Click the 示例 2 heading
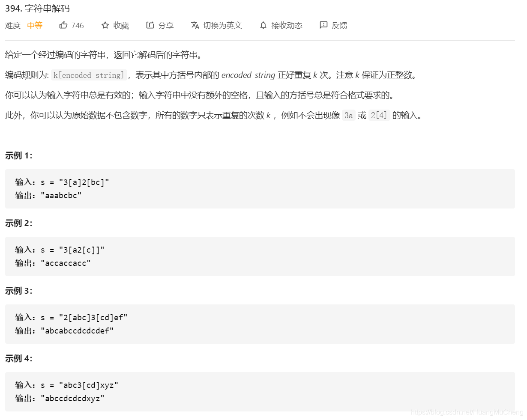 [19, 223]
